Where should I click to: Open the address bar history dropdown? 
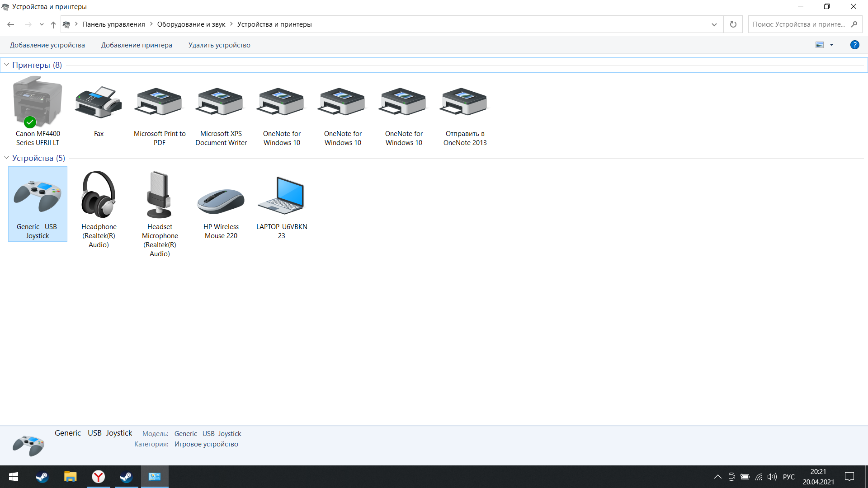point(714,24)
